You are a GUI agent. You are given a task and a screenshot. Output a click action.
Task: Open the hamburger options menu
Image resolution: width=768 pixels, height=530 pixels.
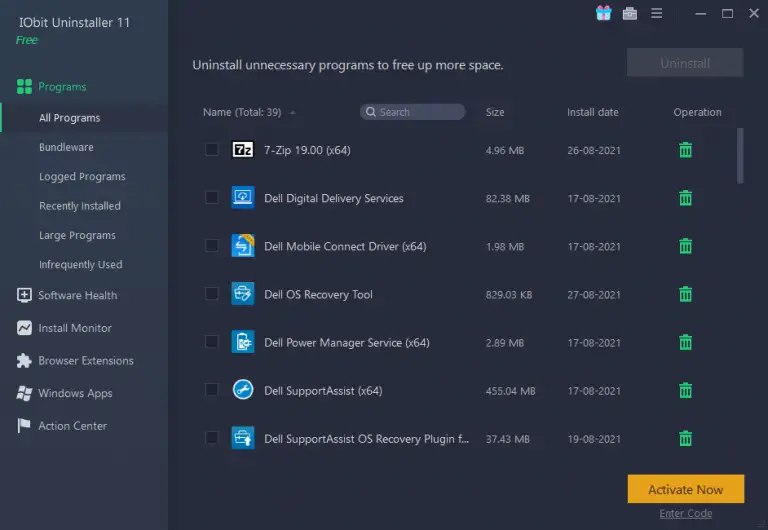[657, 14]
